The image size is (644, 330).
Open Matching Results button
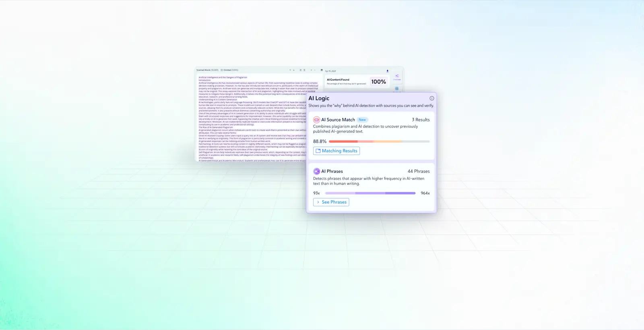[336, 151]
